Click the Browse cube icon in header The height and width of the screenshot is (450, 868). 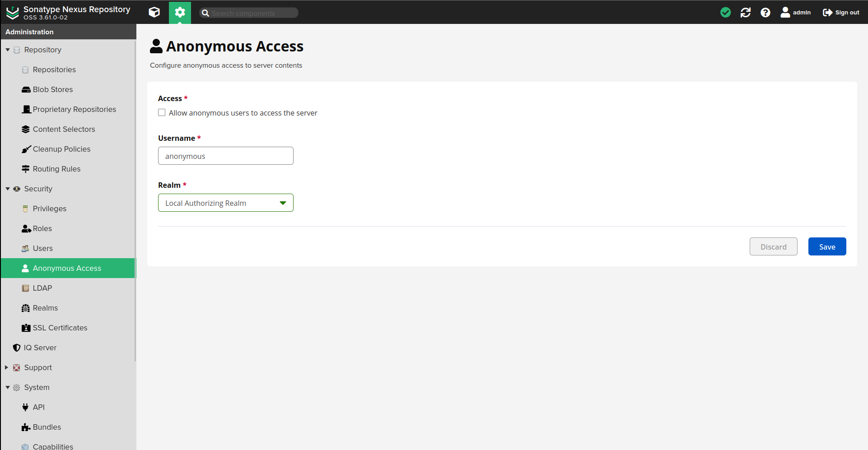point(154,12)
